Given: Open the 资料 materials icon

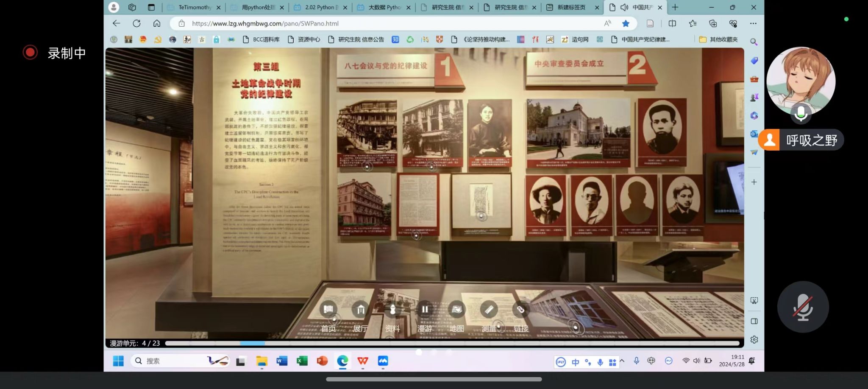Looking at the screenshot, I should (392, 310).
